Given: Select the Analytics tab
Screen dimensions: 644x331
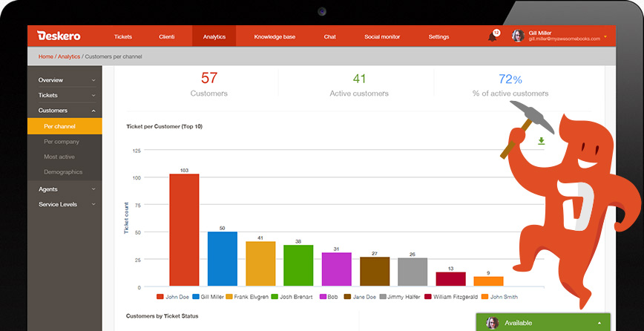Looking at the screenshot, I should (x=214, y=36).
